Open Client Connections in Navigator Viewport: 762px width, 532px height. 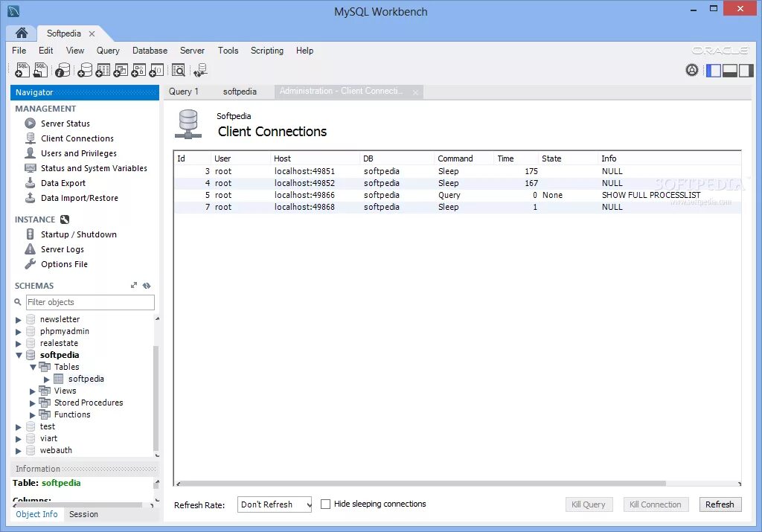[77, 138]
